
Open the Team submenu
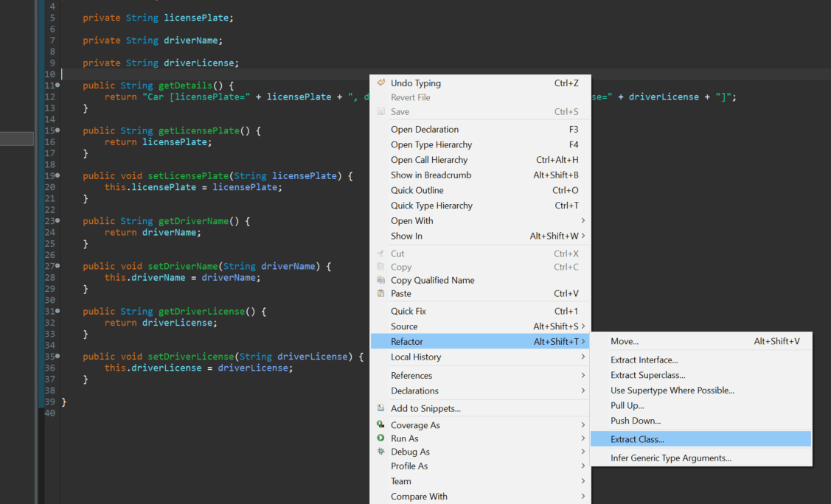pos(480,481)
